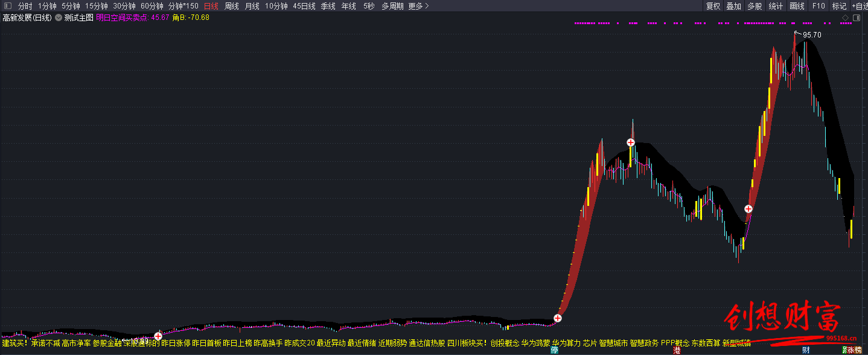The width and height of the screenshot is (868, 355).
Task: Click the 智慧城市 concept tag
Action: click(x=613, y=343)
